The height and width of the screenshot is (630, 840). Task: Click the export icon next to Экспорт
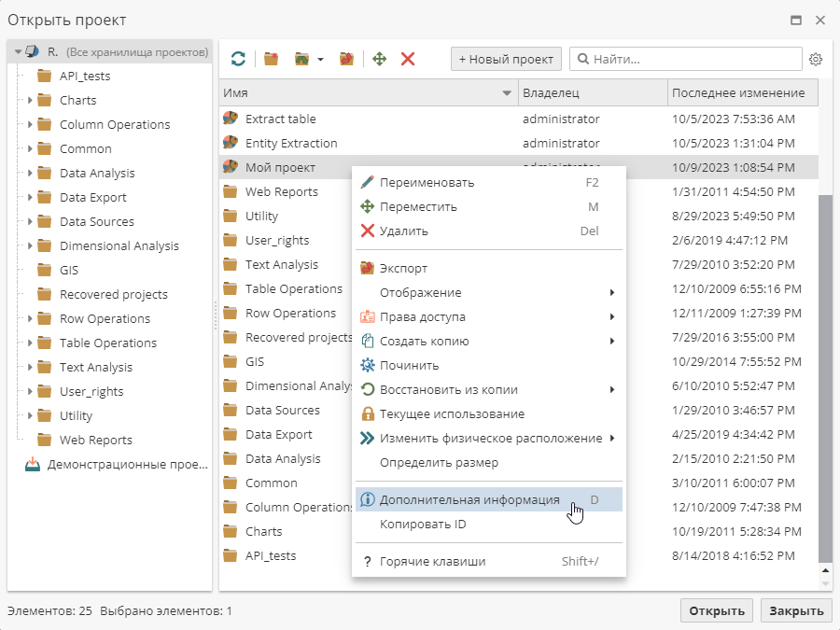(x=367, y=268)
